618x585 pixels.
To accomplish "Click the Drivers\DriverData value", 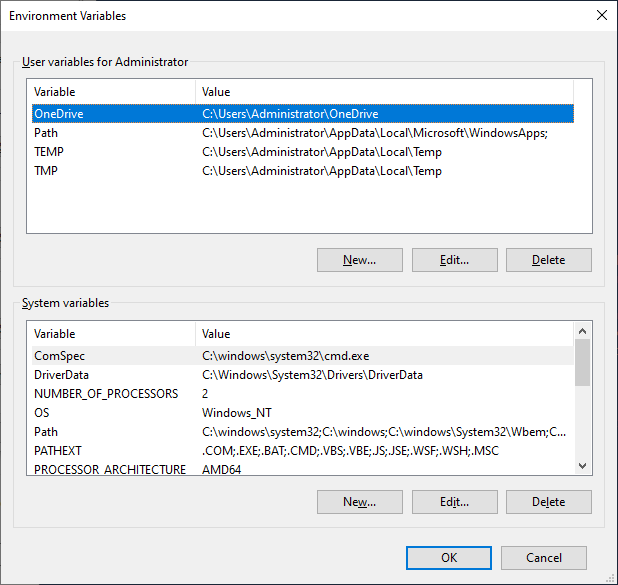I will 312,375.
